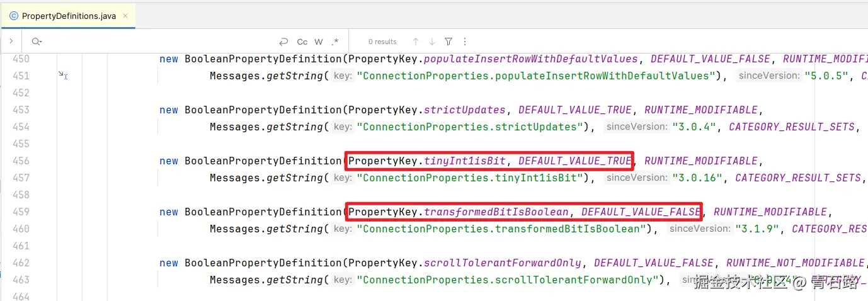Click the "ConnectionProperties.tinyInt1isBit" string literal
The height and width of the screenshot is (301, 868).
point(471,178)
